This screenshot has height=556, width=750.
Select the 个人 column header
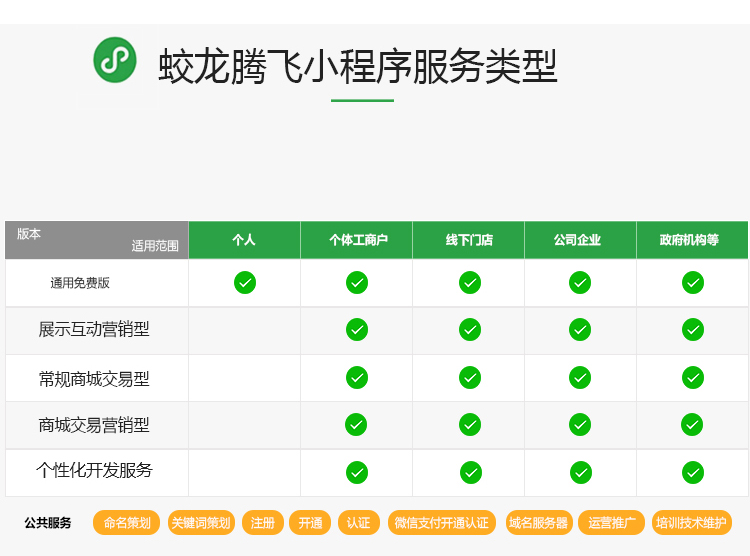point(244,240)
